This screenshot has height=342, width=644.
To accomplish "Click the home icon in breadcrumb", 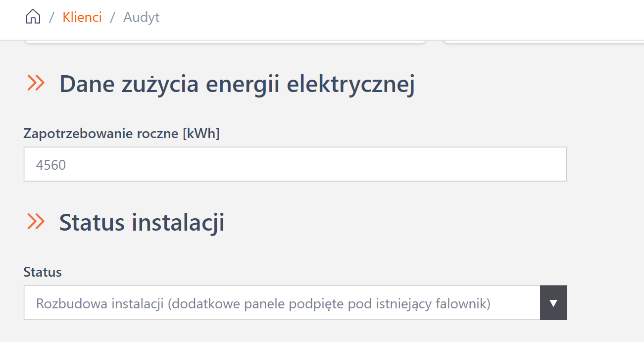I will pos(33,17).
